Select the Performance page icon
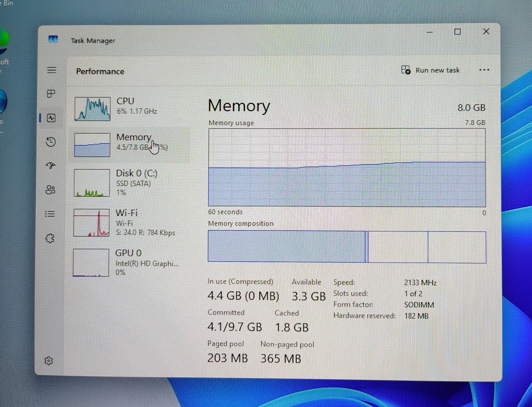 point(51,118)
